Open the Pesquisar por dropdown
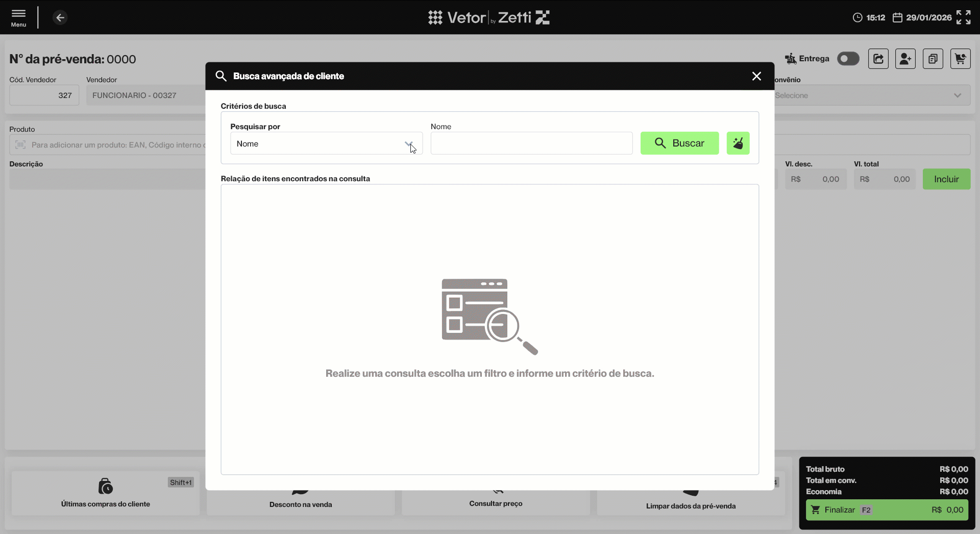The image size is (980, 534). coord(327,143)
